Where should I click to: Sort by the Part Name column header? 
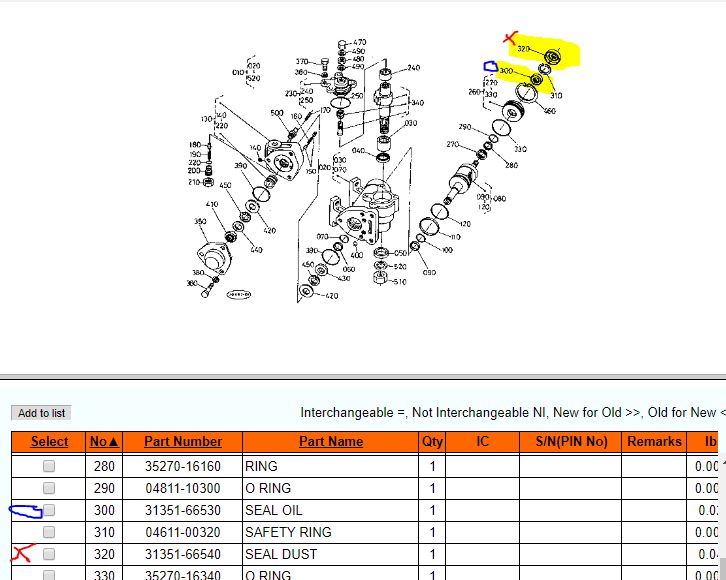[x=330, y=441]
